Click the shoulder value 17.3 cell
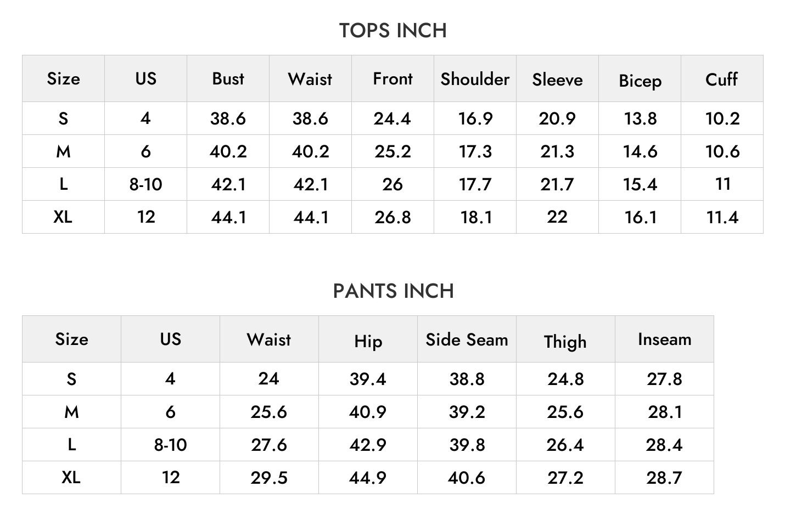This screenshot has width=785, height=532. pos(475,151)
